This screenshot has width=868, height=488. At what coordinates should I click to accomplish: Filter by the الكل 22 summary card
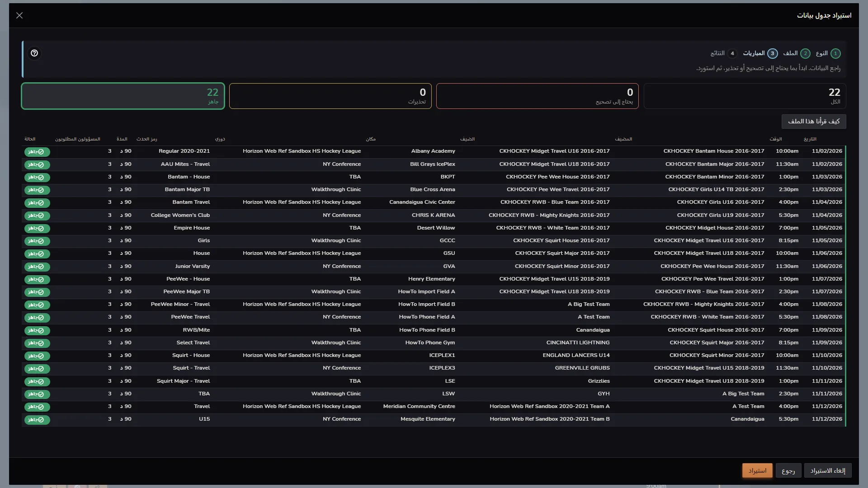point(745,96)
